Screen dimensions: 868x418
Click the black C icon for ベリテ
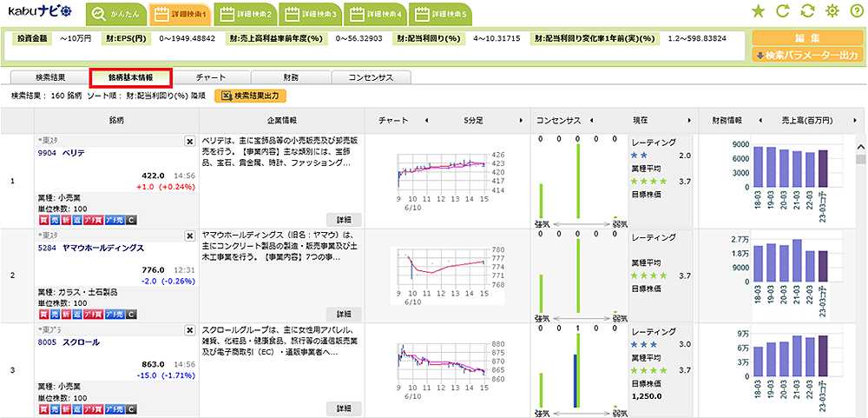point(131,220)
